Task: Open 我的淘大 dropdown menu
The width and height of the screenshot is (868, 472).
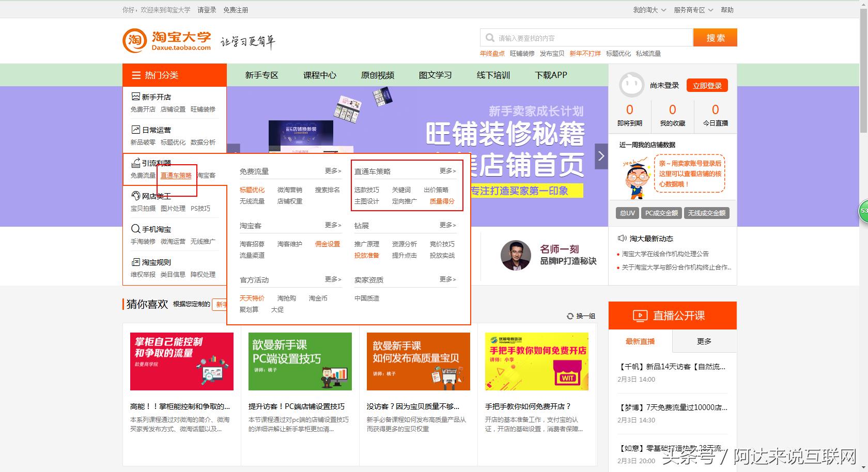Action: click(x=649, y=10)
